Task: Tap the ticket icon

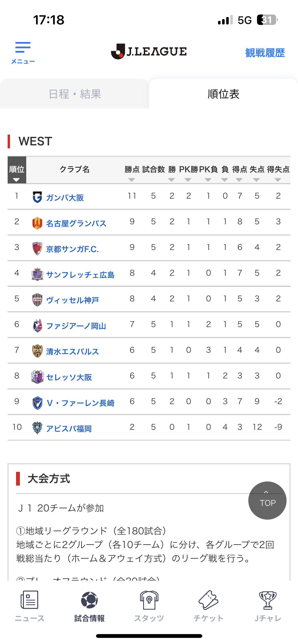Action: coord(208,600)
